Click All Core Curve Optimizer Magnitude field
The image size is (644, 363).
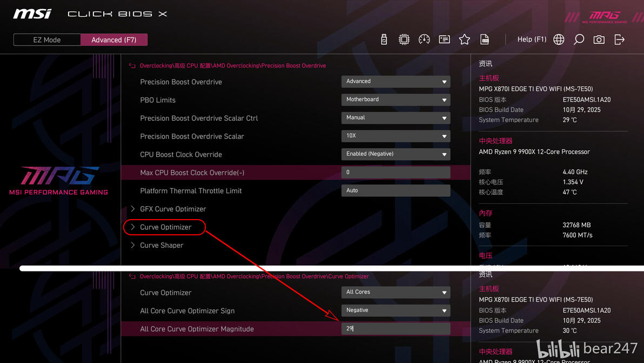coord(395,328)
